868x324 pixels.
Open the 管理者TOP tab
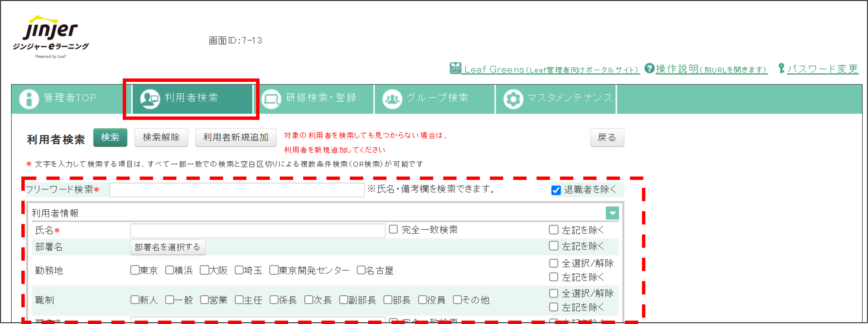(x=71, y=99)
